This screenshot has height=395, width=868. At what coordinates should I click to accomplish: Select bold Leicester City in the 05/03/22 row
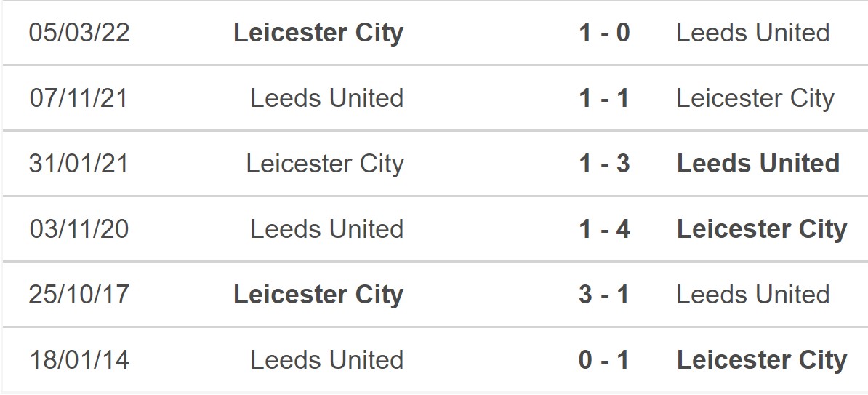click(318, 33)
